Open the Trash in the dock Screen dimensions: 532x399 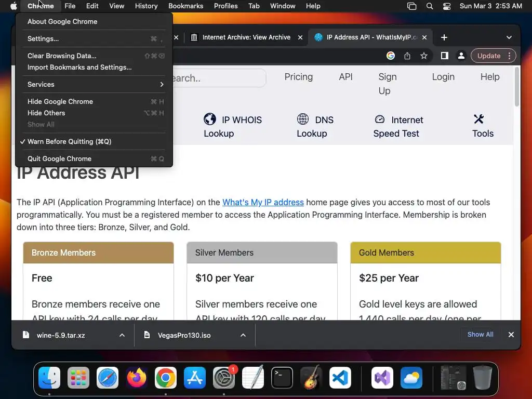pos(483,378)
